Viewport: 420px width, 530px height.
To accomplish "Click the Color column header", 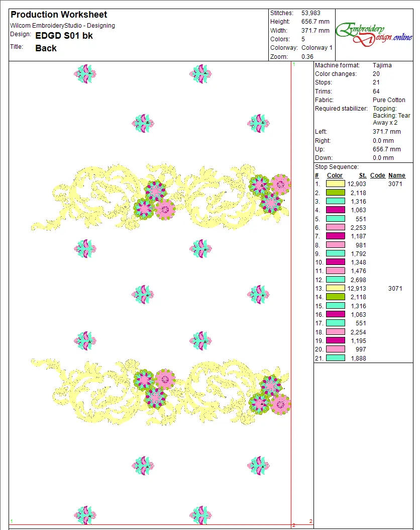I will 335,175.
